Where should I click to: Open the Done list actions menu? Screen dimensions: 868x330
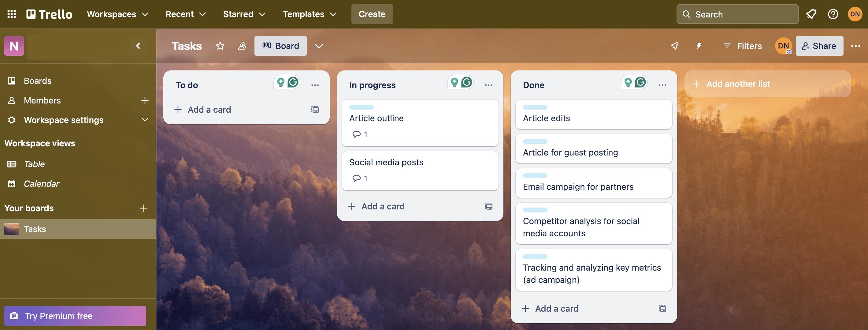tap(662, 85)
